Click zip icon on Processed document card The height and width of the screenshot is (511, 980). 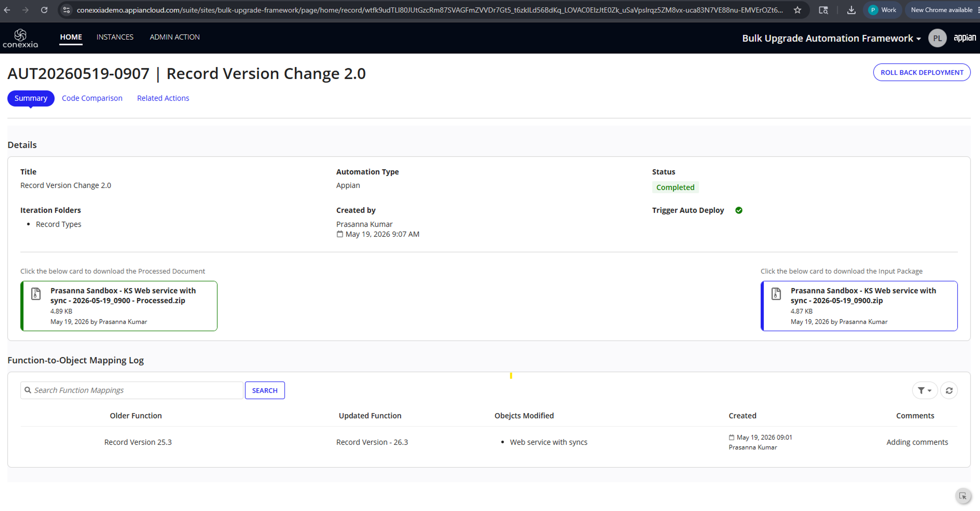tap(36, 294)
